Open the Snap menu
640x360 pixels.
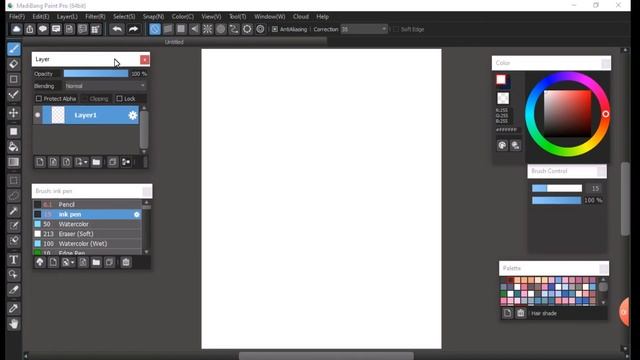153,16
